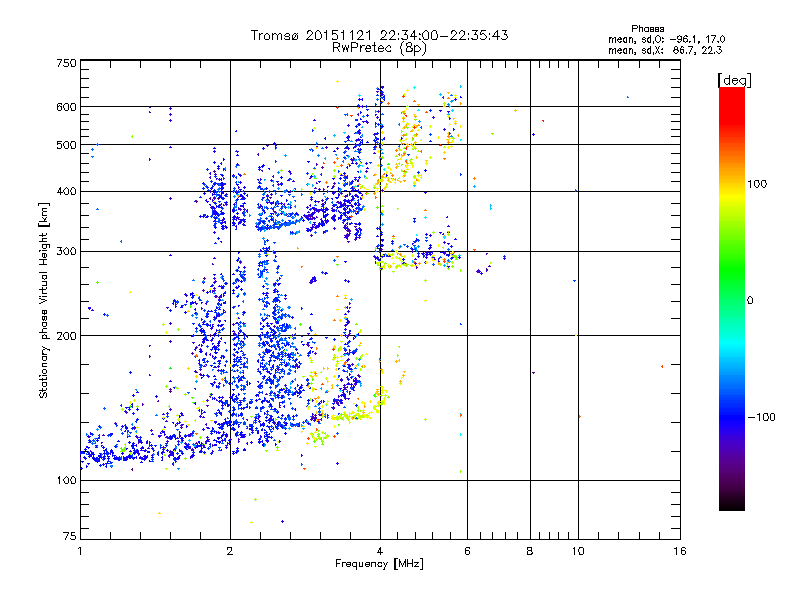Click the 'RwPretec (8p)' subtitle
This screenshot has height=600, width=800.
[x=379, y=48]
